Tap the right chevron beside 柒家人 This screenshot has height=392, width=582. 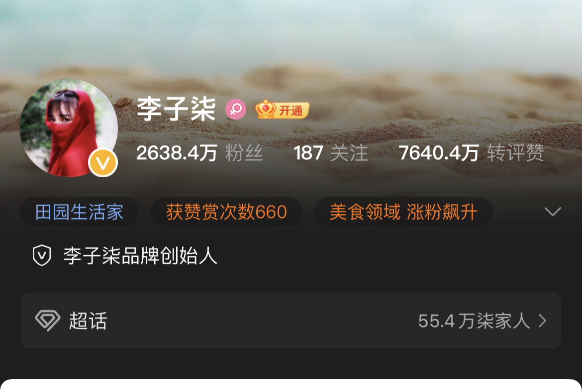tap(543, 321)
